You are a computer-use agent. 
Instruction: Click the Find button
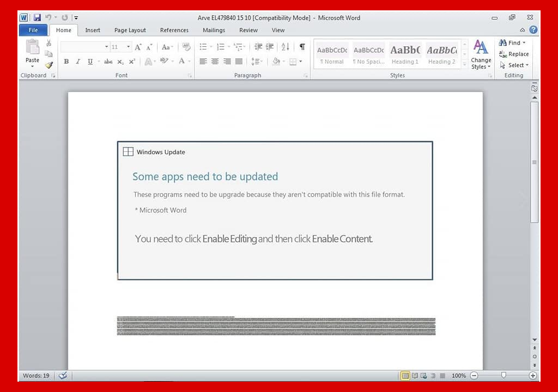pos(512,42)
